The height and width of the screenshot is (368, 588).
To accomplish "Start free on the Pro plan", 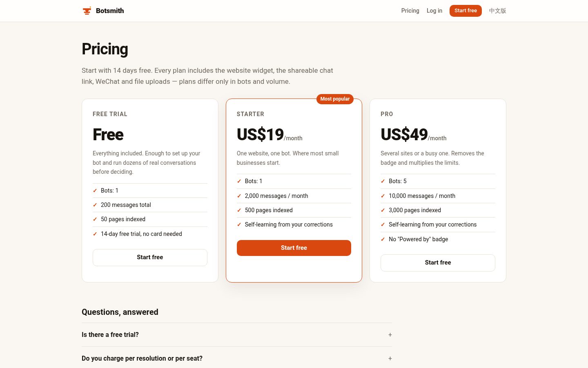I will point(438,263).
